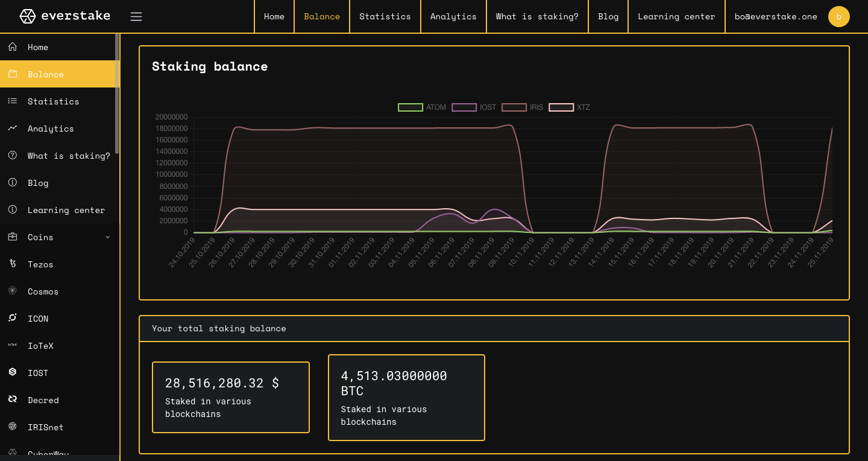Open IoTeX coin page in sidebar
The image size is (868, 461).
pos(60,345)
